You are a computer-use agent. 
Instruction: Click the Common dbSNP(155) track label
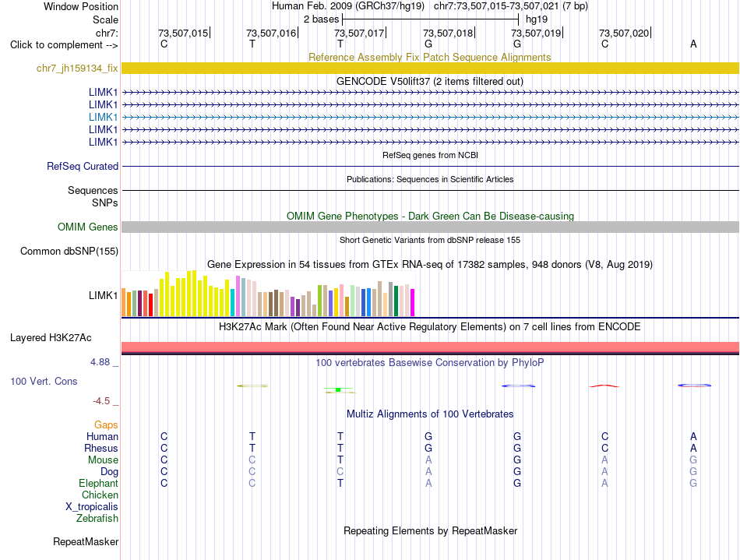click(69, 251)
